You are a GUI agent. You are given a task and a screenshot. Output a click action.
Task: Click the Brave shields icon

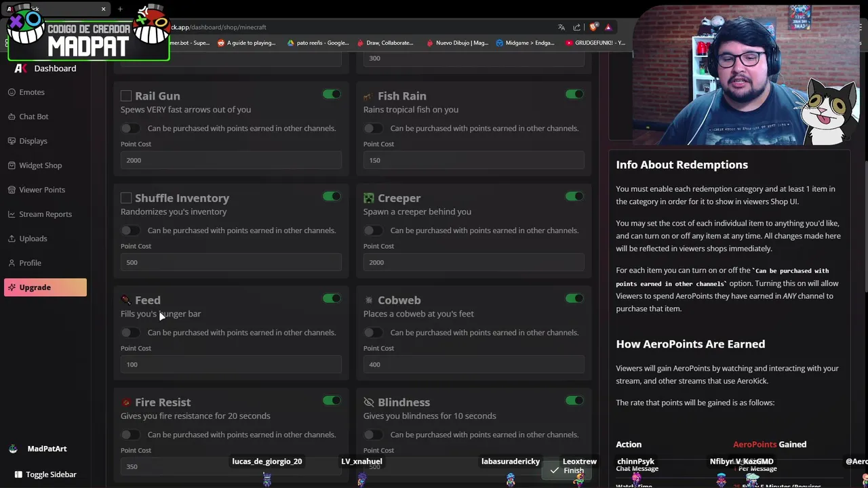(593, 27)
